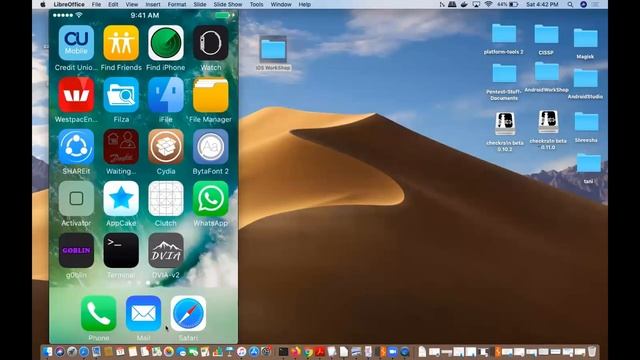640x360 pixels.
Task: Select the tani desktop folder
Action: coord(588,163)
